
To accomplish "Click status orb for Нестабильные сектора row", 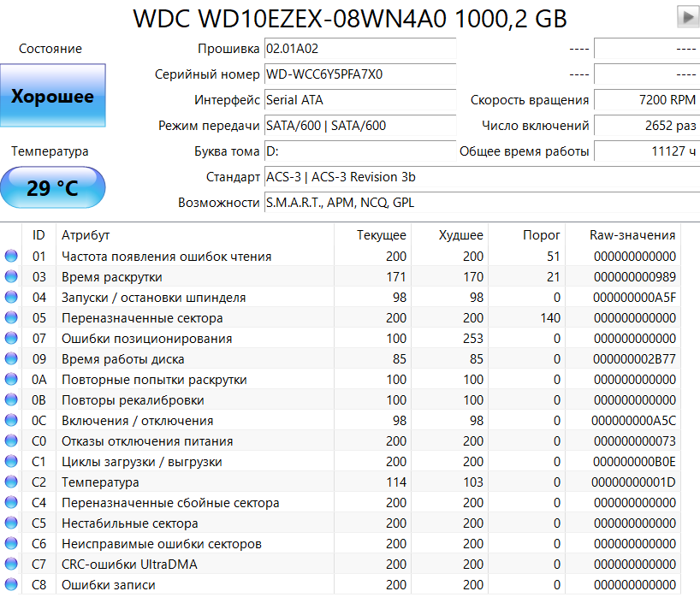I will [11, 523].
